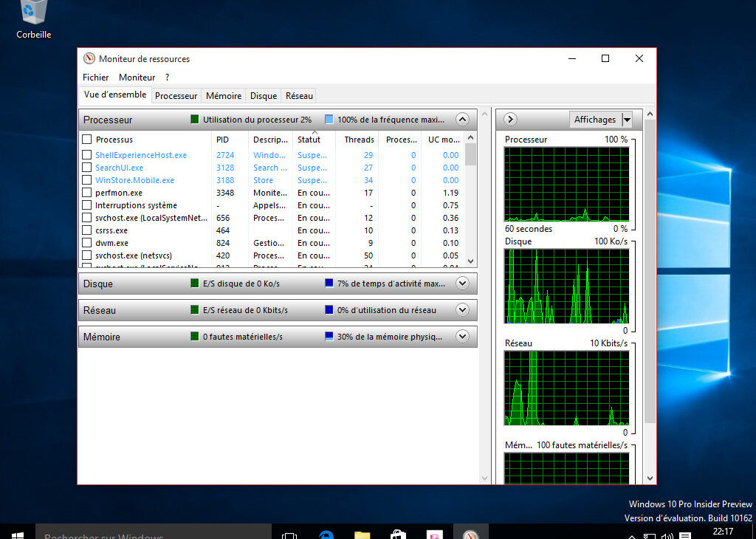Open the Windows Store from the taskbar
The height and width of the screenshot is (539, 756).
tap(398, 533)
